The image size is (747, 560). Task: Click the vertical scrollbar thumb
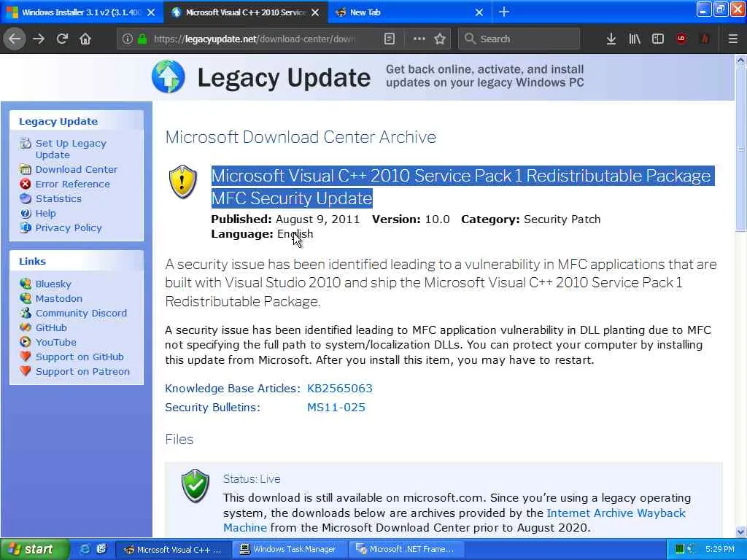741,149
